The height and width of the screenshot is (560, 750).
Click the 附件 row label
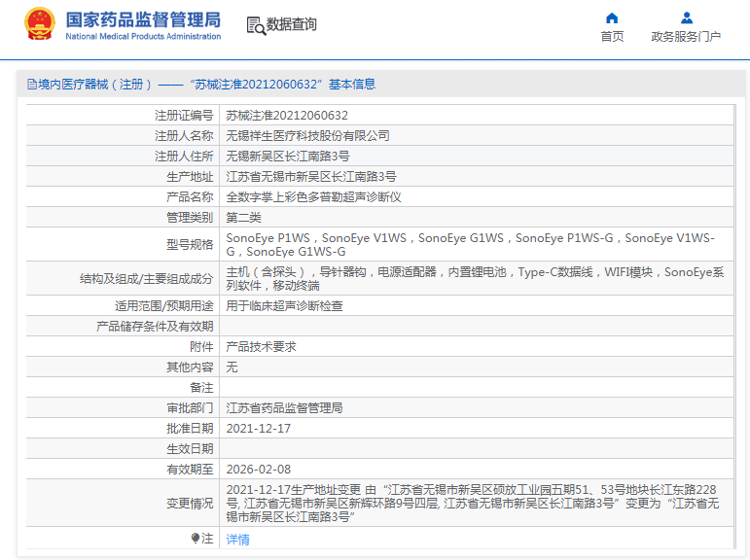coord(201,347)
